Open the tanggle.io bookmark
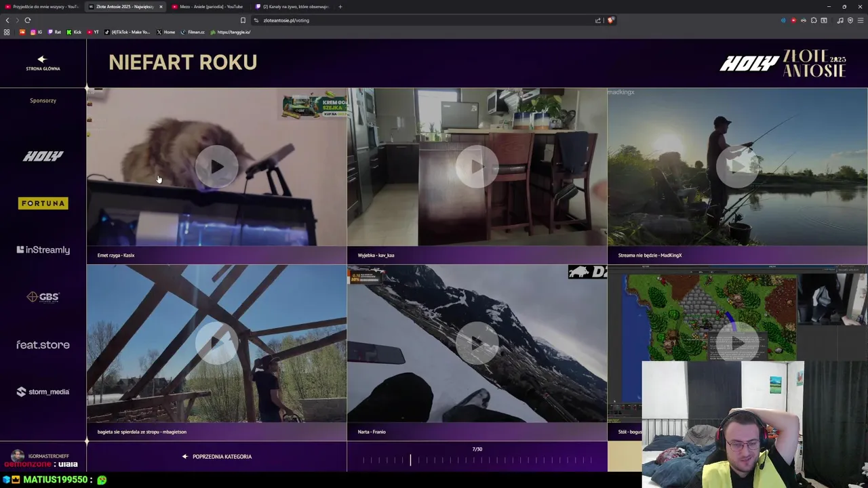 click(x=231, y=32)
